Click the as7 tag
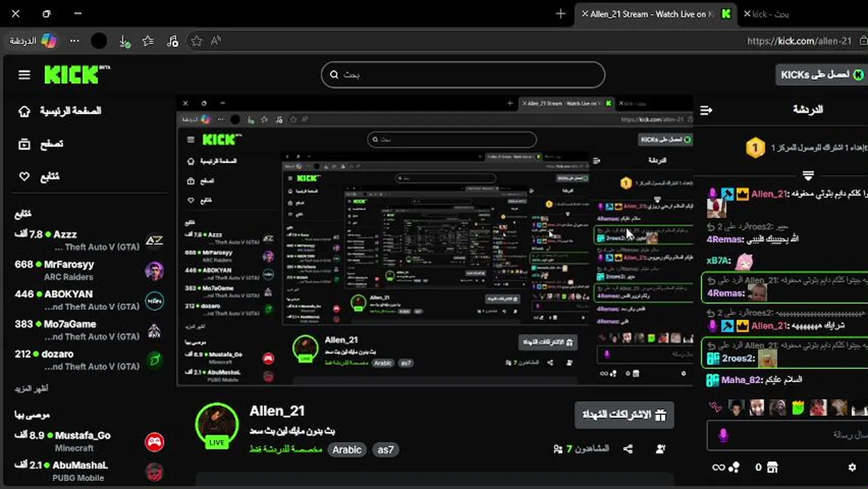Viewport: 868px width, 489px height. pyautogui.click(x=386, y=450)
